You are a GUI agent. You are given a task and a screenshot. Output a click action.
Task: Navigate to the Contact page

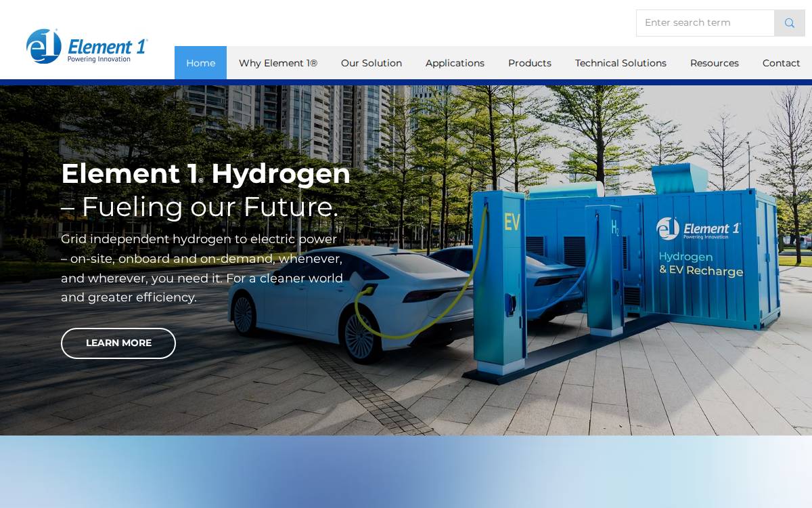coord(782,63)
